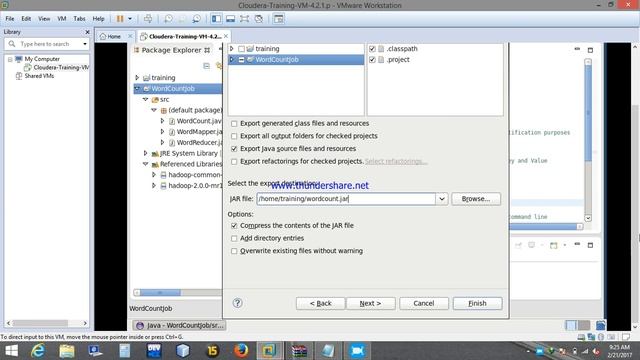Click the Java - WordCountJob taskbar button in VM
This screenshot has height=360, width=640.
pyautogui.click(x=180, y=325)
